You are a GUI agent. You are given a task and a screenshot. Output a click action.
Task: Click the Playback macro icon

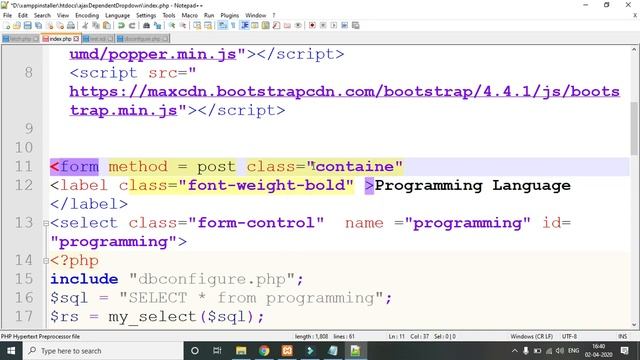coord(334,25)
